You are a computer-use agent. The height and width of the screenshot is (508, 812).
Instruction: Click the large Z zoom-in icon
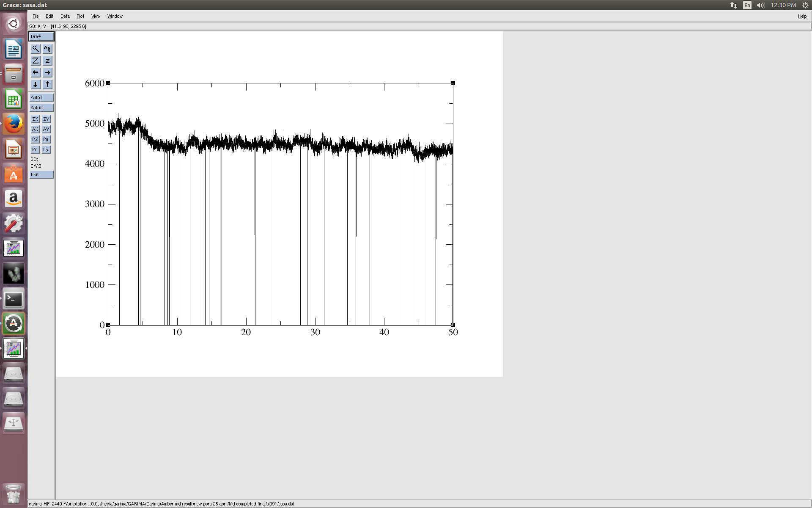pyautogui.click(x=36, y=61)
